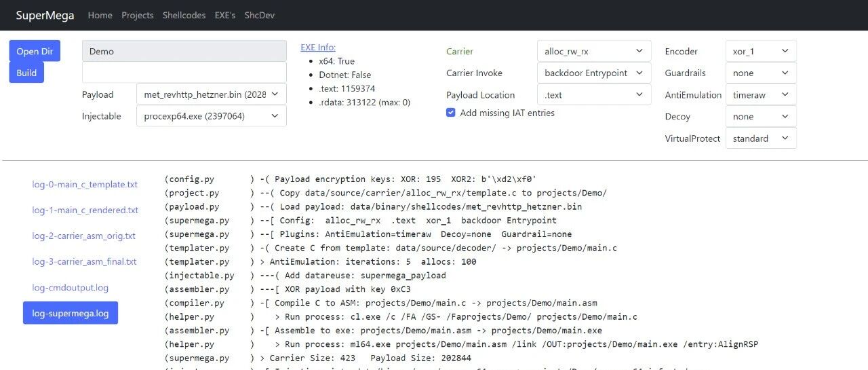Screen dimensions: 868x370
Task: Open the Payload Location dropdown
Action: point(594,94)
